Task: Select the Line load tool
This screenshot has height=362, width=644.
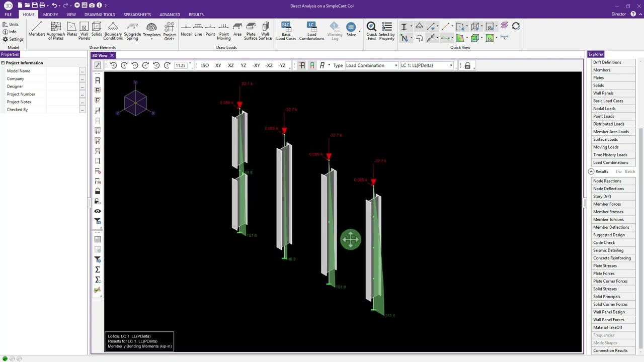Action: point(198,30)
